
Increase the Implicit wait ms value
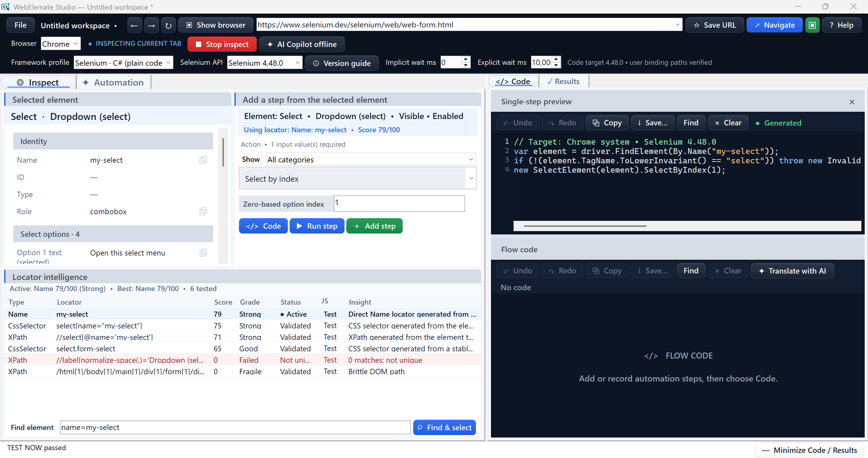pos(465,59)
